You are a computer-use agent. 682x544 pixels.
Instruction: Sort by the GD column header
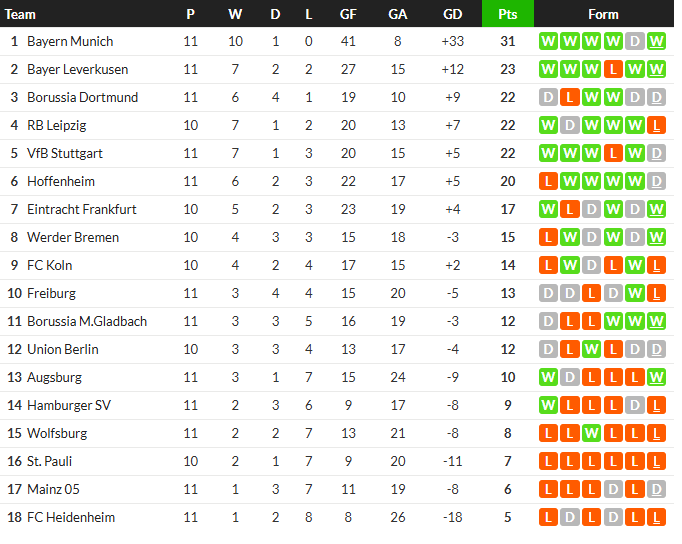coord(452,14)
